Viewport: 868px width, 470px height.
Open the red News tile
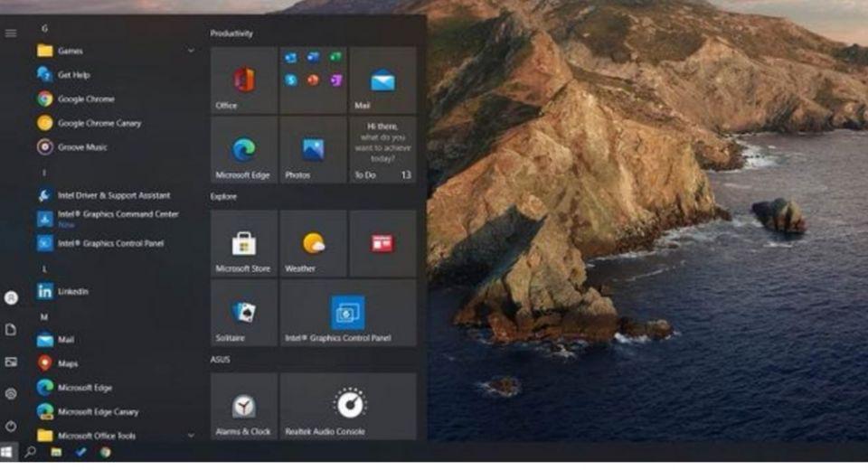[x=382, y=243]
